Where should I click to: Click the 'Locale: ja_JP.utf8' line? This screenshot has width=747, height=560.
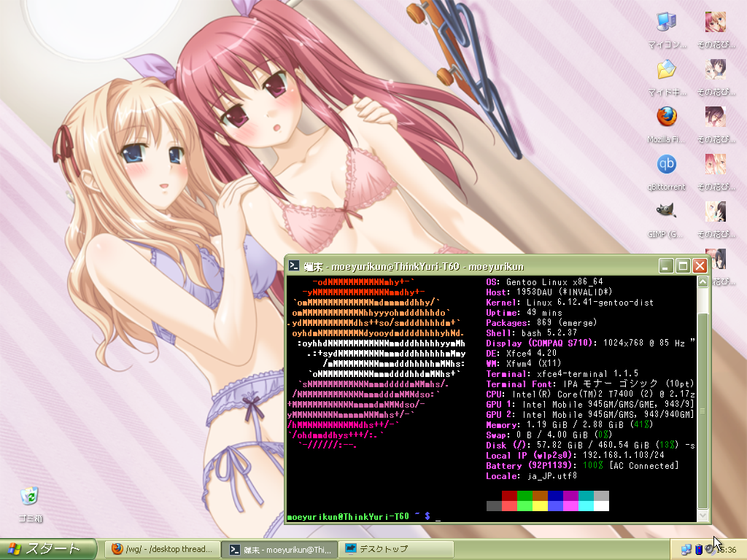531,475
